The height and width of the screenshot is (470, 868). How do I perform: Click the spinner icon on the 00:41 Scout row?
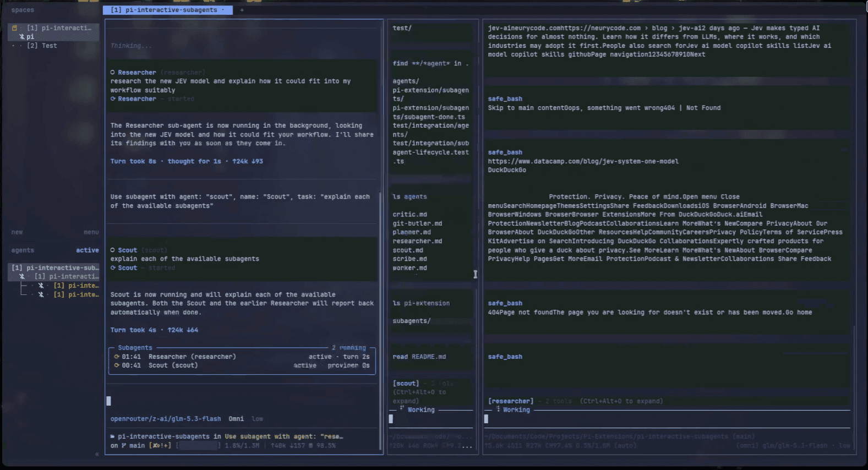pyautogui.click(x=117, y=365)
